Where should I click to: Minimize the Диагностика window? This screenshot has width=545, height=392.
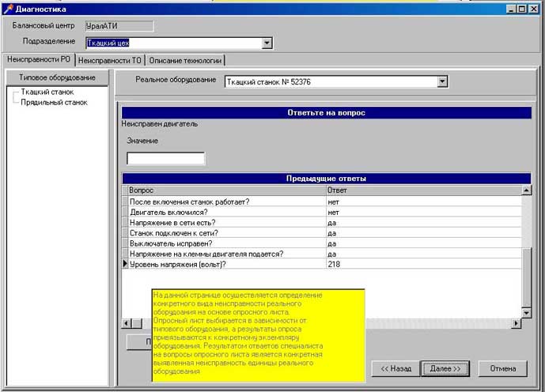(511, 9)
